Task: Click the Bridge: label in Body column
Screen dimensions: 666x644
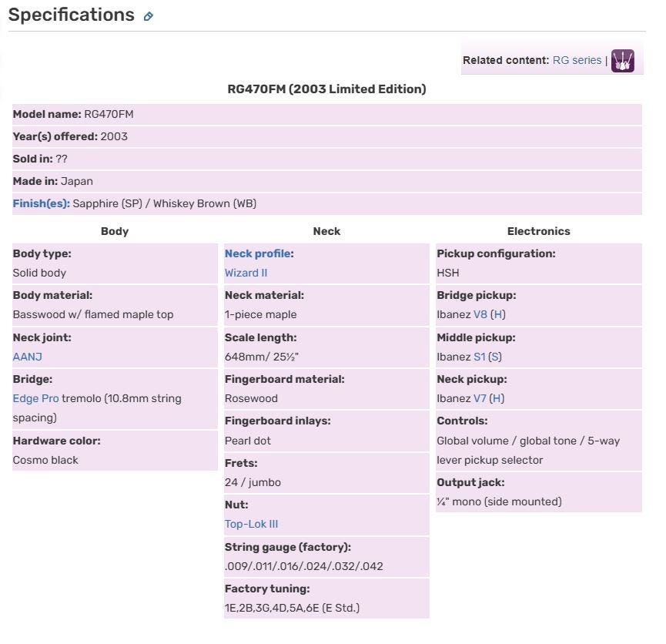Action: coord(32,379)
